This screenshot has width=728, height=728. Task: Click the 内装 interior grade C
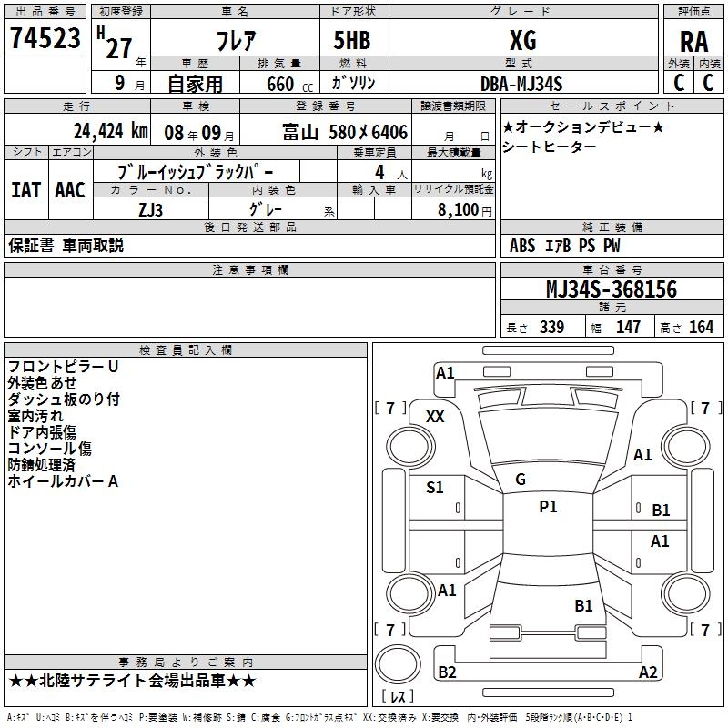(x=708, y=83)
